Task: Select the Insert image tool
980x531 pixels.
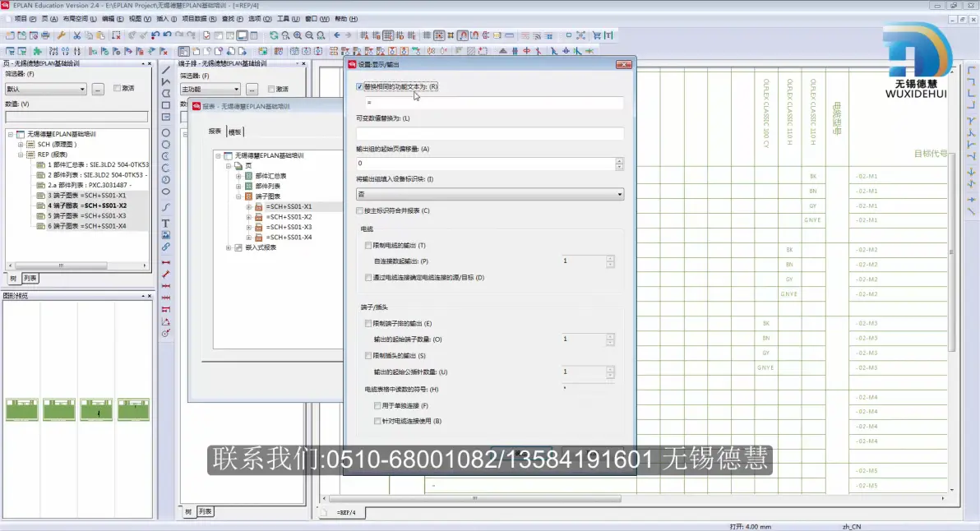Action: click(165, 235)
